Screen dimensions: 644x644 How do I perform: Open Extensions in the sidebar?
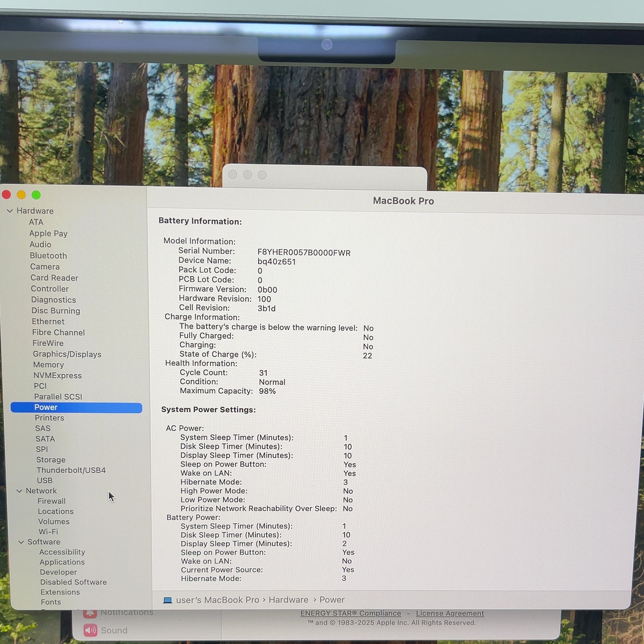click(x=60, y=592)
